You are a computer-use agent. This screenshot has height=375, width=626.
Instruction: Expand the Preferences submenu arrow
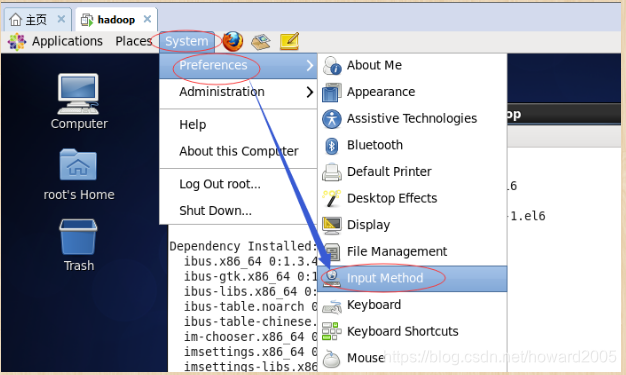point(309,65)
